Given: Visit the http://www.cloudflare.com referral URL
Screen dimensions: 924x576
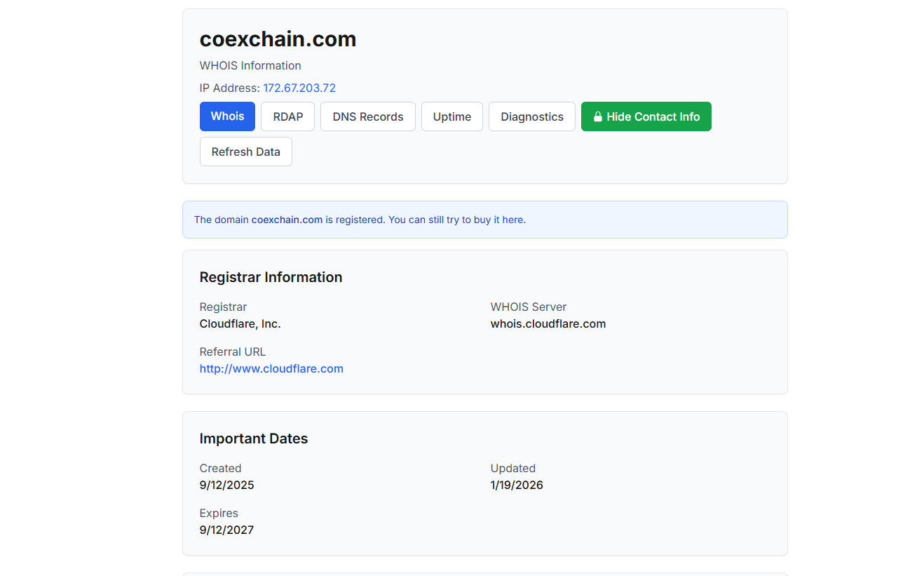Looking at the screenshot, I should pyautogui.click(x=271, y=368).
